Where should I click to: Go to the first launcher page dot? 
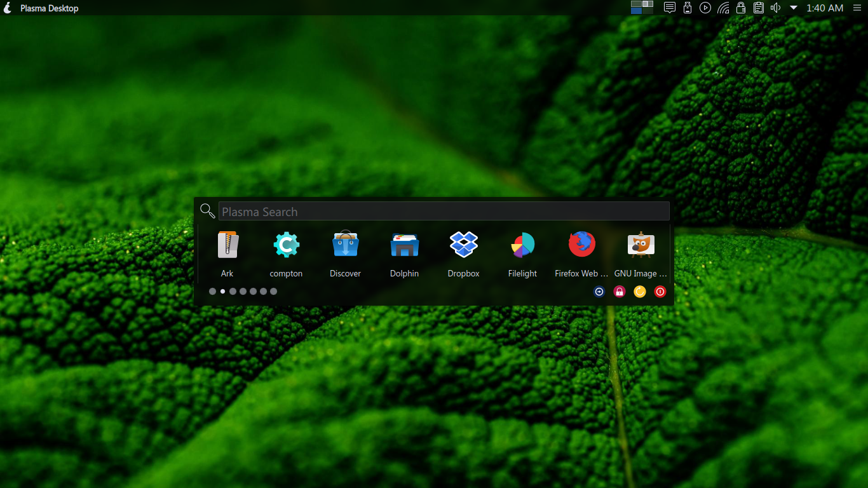coord(212,292)
